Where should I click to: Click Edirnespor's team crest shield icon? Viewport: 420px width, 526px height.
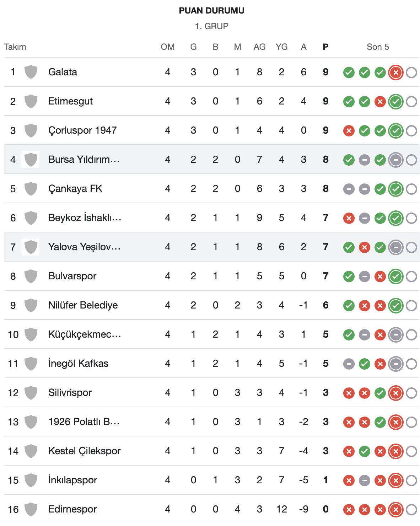pyautogui.click(x=31, y=509)
